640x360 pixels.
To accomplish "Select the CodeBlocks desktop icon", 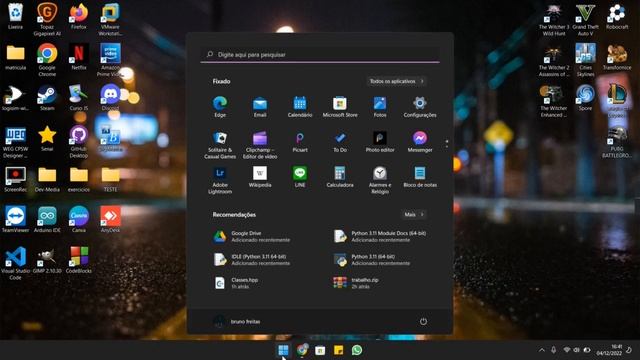I will (79, 260).
